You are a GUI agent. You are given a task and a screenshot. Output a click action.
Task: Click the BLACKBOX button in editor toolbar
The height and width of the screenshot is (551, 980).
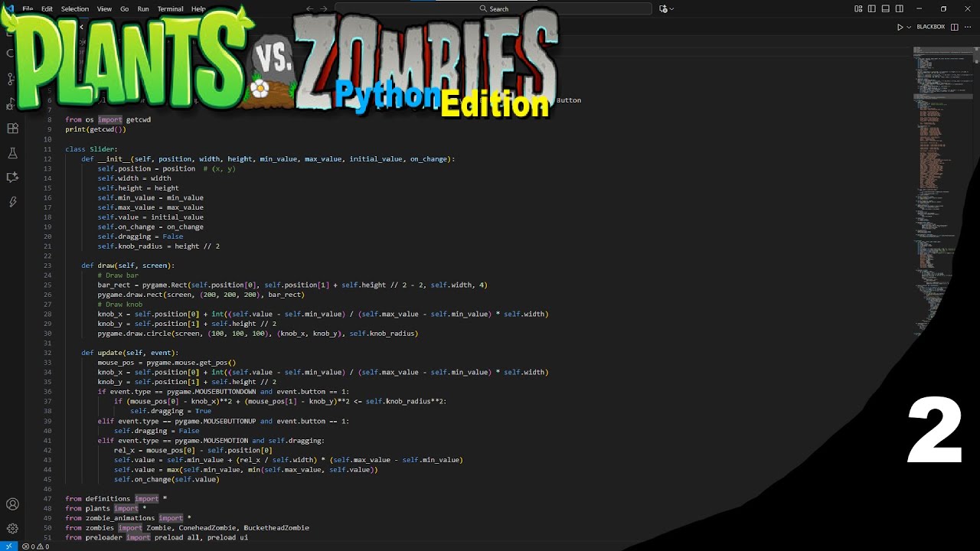coord(930,27)
